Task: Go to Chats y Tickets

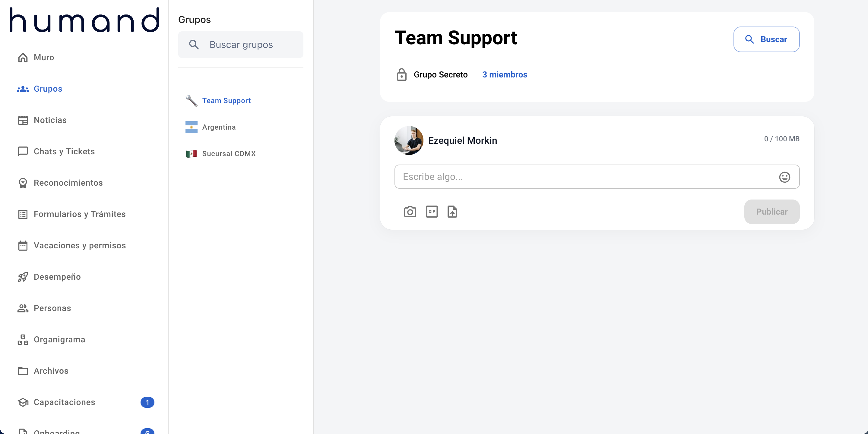Action: [64, 152]
